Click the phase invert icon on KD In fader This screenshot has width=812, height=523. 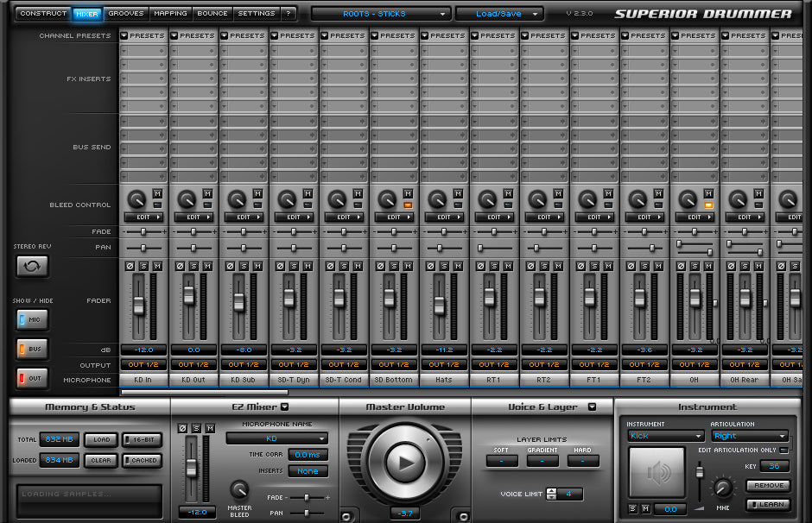point(130,266)
